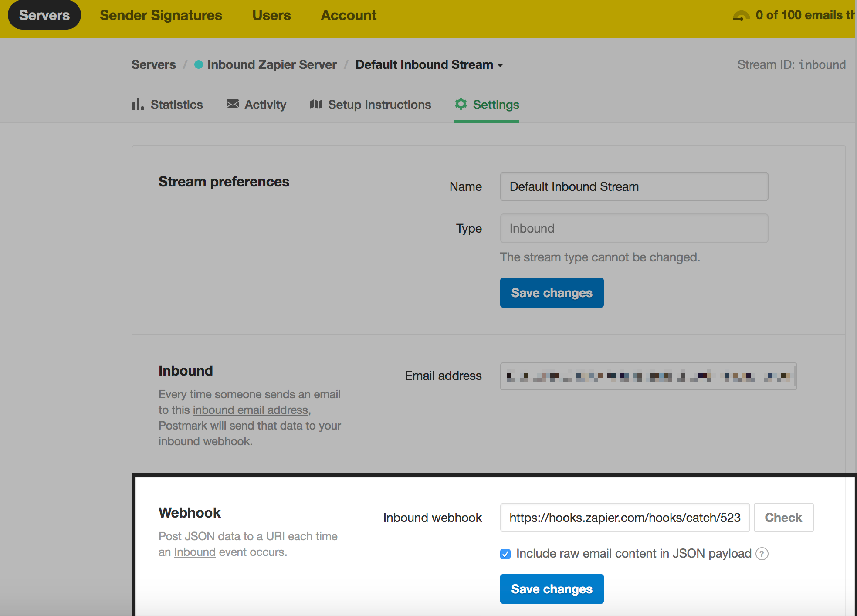Screen dimensions: 857x616
Task: Select the Servers nav pill
Action: coord(44,15)
